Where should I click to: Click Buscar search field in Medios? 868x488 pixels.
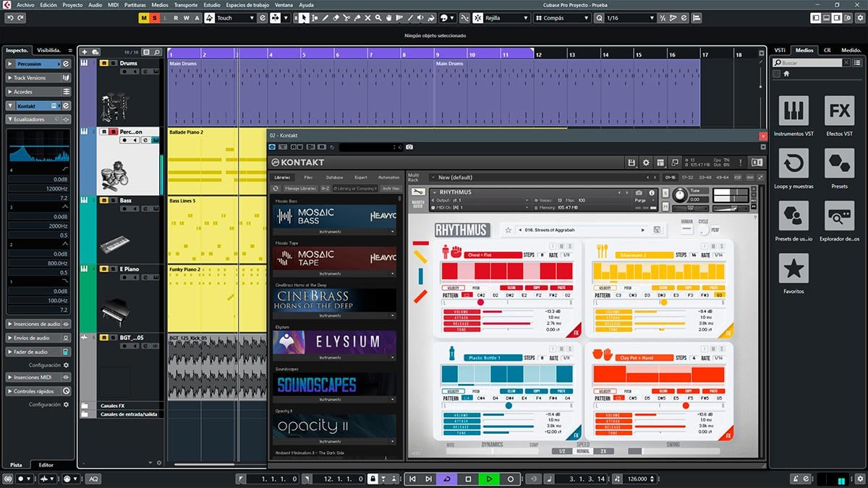tap(811, 63)
